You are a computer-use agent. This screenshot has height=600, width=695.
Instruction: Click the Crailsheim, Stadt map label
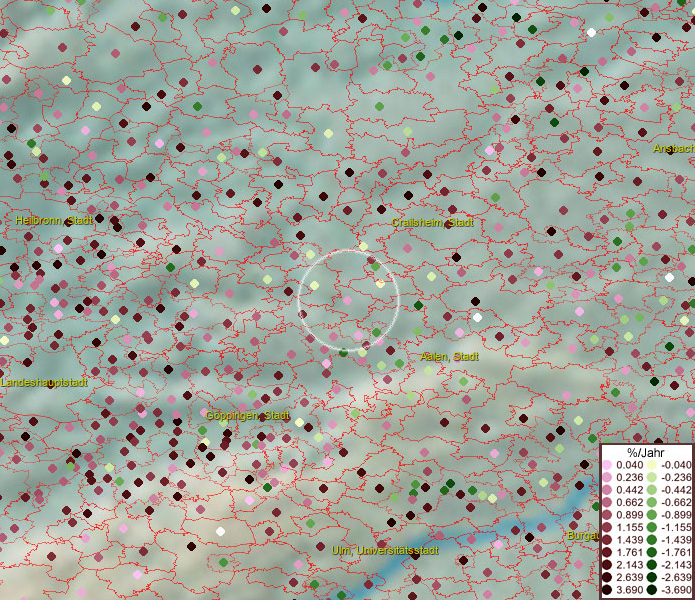[x=433, y=222]
